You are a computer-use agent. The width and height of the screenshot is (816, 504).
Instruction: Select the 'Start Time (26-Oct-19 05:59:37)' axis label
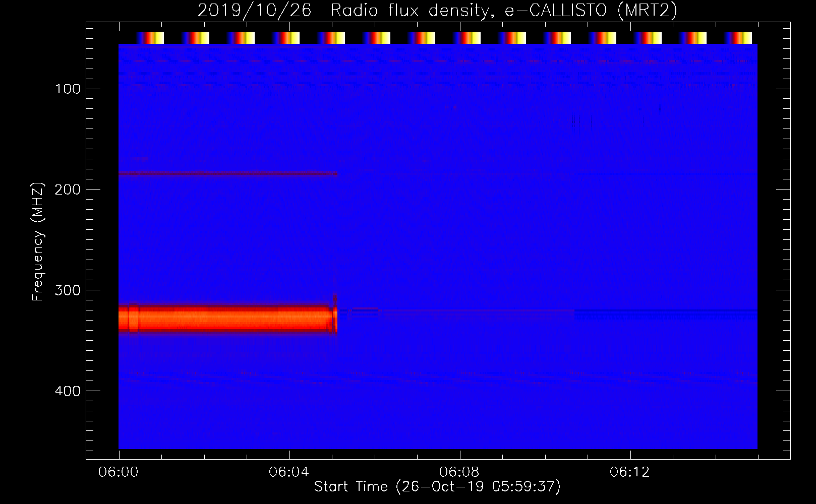437,486
